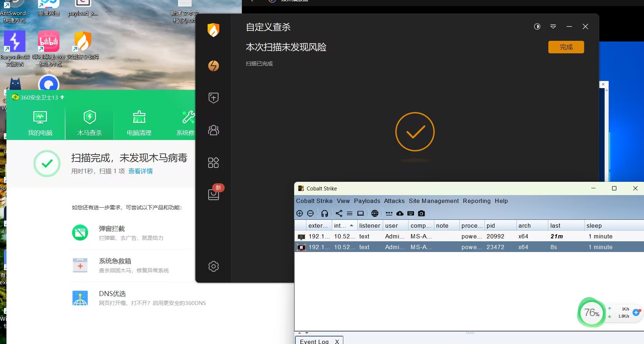The height and width of the screenshot is (344, 644).
Task: Select beacon row with pid 20992
Action: [469, 236]
